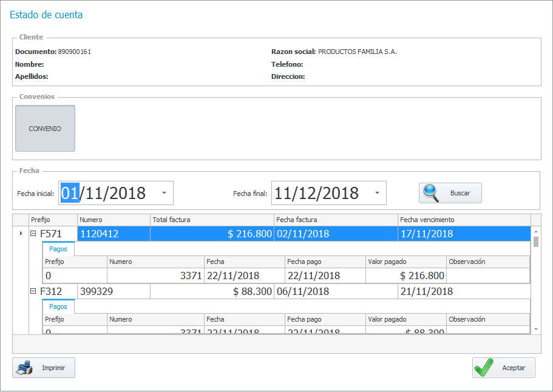Image resolution: width=553 pixels, height=392 pixels.
Task: Sort by the main Numero column header
Action: (114, 220)
